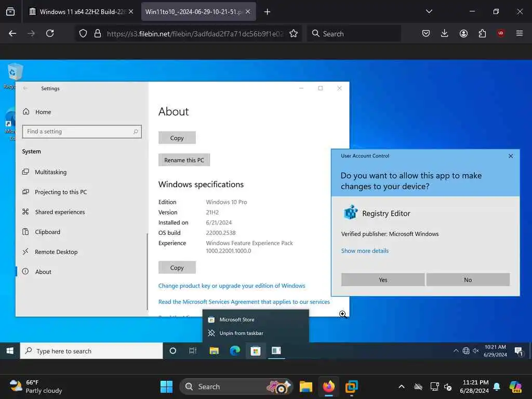Viewport: 532px width, 399px height.
Task: Click the Windows 11 taskbar Search box
Action: [x=236, y=387]
